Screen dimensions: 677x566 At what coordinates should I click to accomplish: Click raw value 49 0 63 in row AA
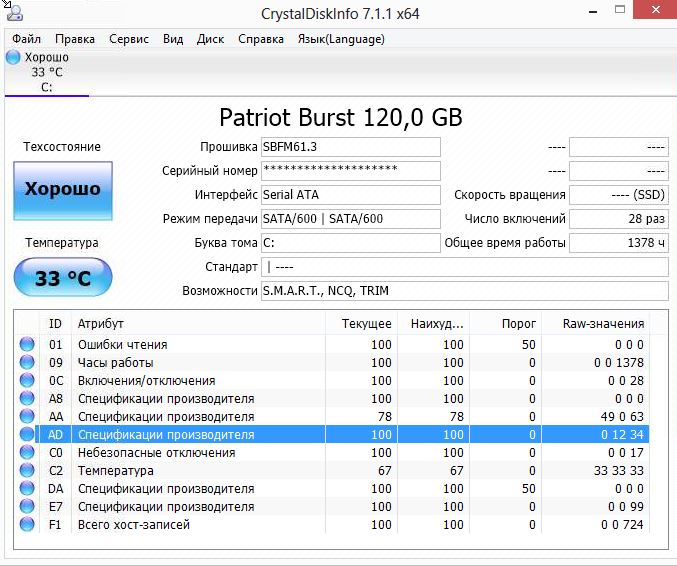click(x=622, y=417)
